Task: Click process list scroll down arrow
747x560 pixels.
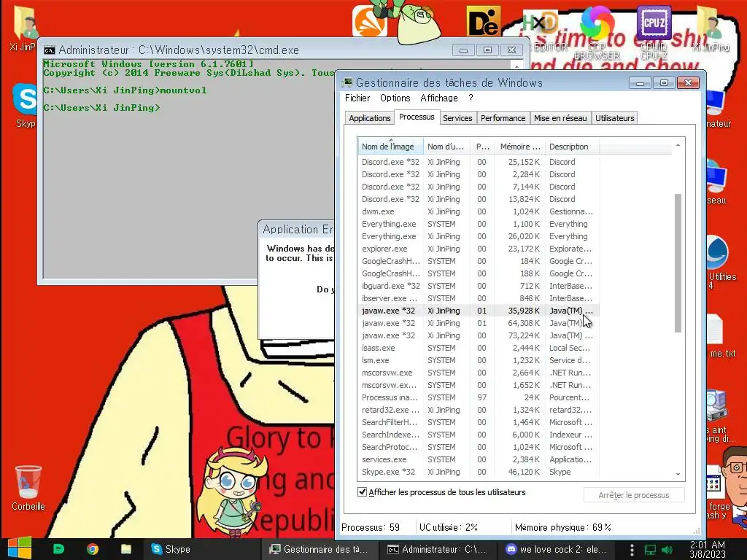Action: (678, 474)
